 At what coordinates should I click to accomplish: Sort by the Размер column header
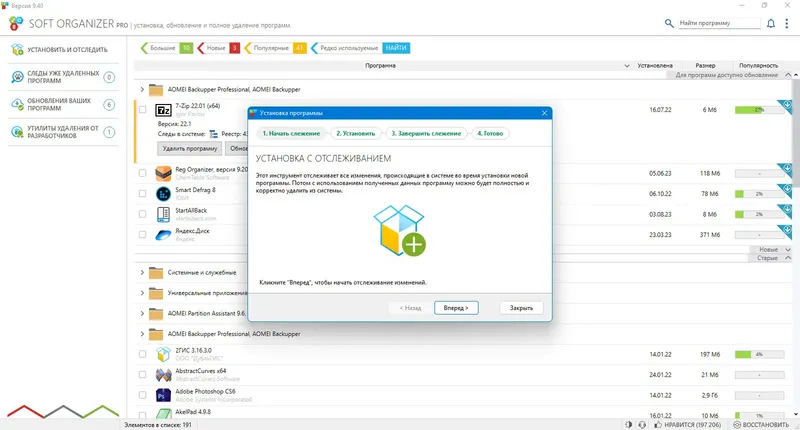705,66
